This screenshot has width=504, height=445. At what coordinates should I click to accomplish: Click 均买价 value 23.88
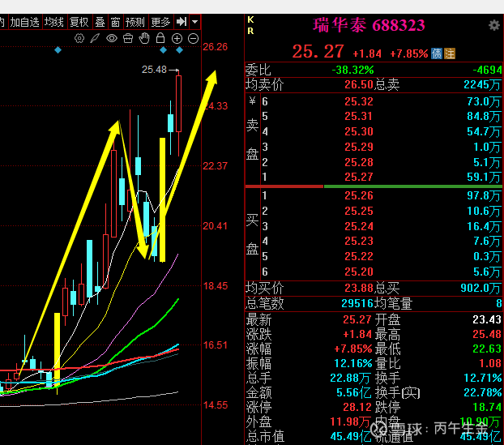pyautogui.click(x=359, y=288)
